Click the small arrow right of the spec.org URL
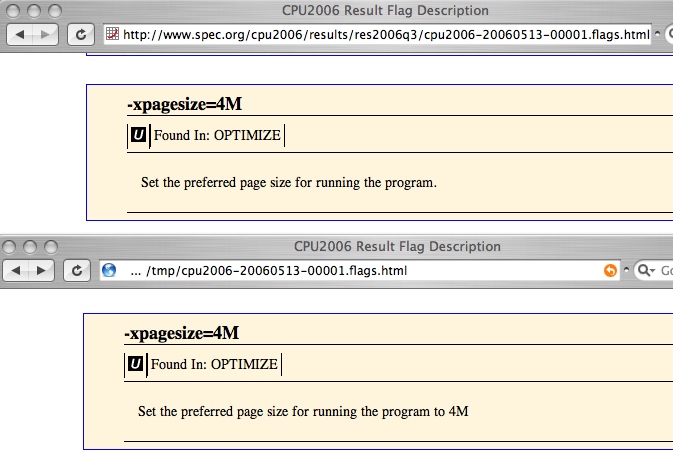 (x=660, y=35)
